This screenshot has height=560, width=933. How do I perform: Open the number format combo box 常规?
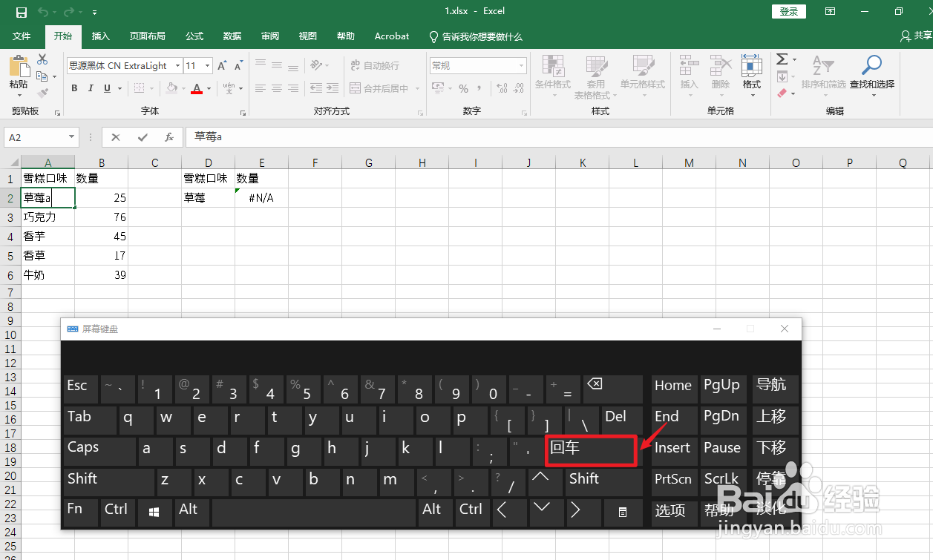(478, 66)
